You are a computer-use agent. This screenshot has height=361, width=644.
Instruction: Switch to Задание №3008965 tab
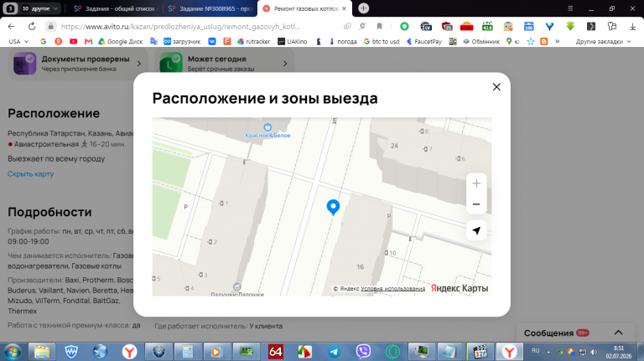[x=210, y=8]
